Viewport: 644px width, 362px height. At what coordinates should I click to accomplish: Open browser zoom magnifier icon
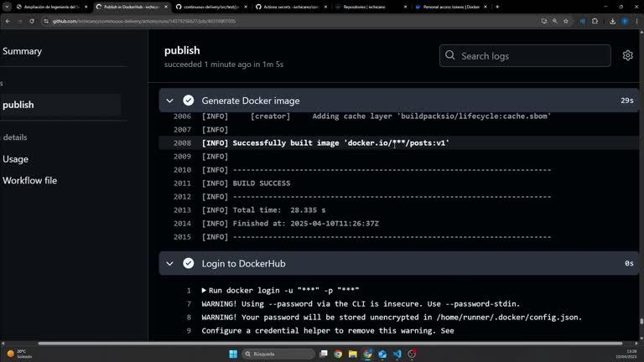click(555, 21)
